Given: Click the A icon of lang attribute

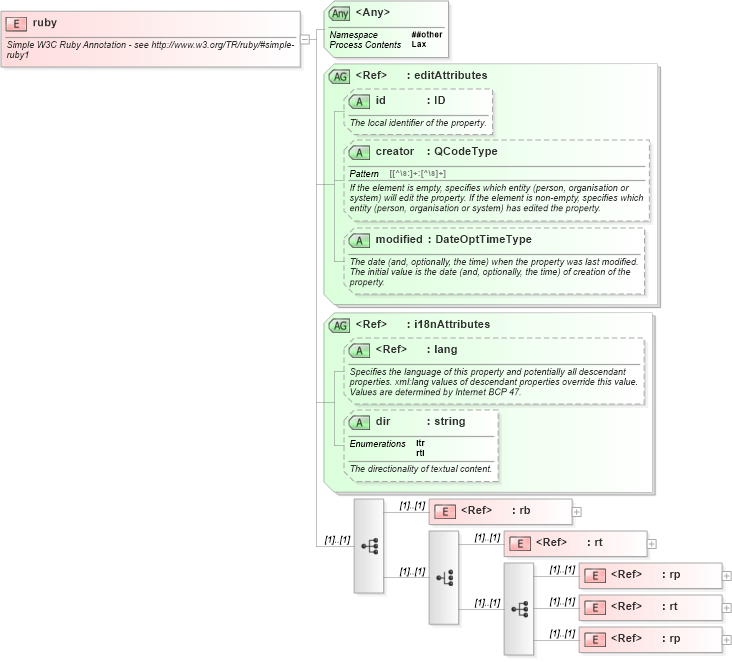Looking at the screenshot, I should pyautogui.click(x=359, y=351).
